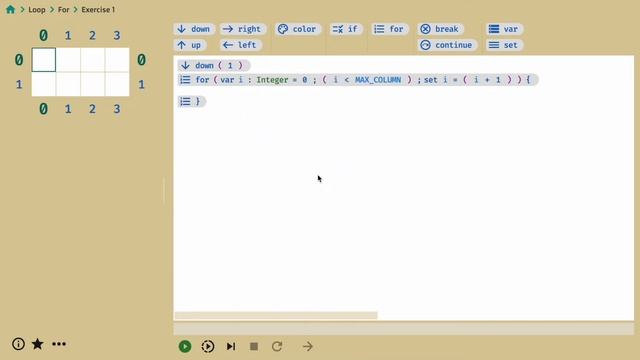
Task: Select the closing brace line
Action: [x=191, y=101]
